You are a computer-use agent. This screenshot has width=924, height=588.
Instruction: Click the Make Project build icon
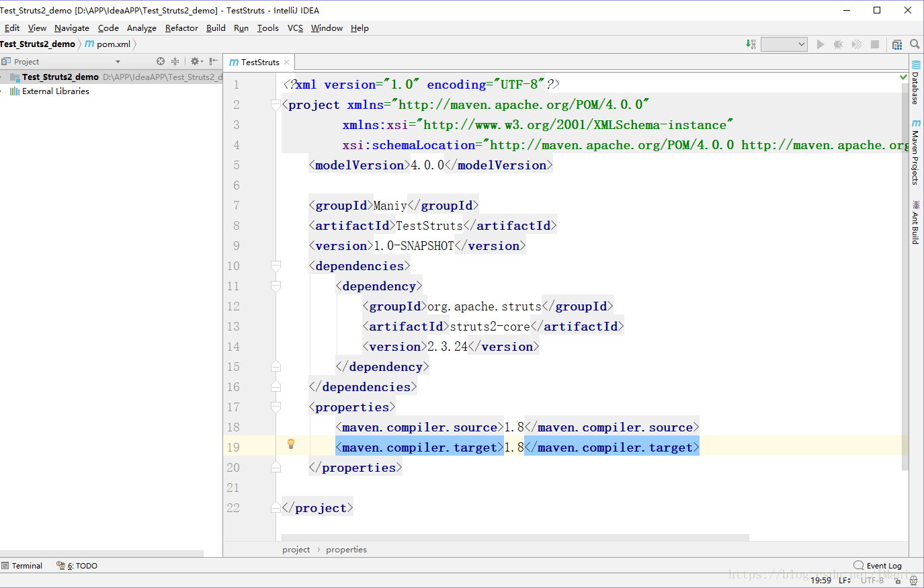click(x=751, y=44)
